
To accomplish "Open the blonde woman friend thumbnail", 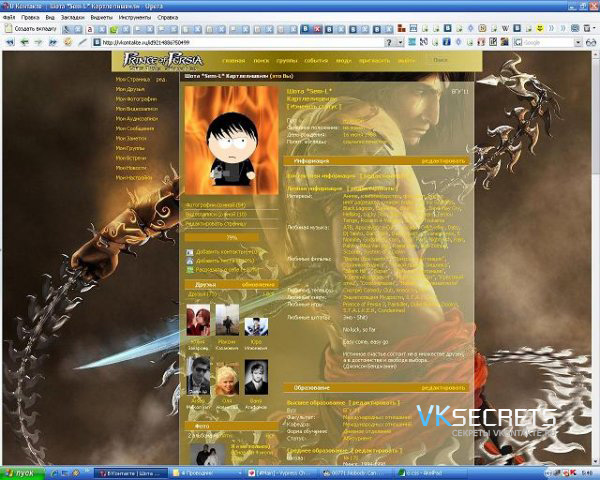I will [x=227, y=380].
